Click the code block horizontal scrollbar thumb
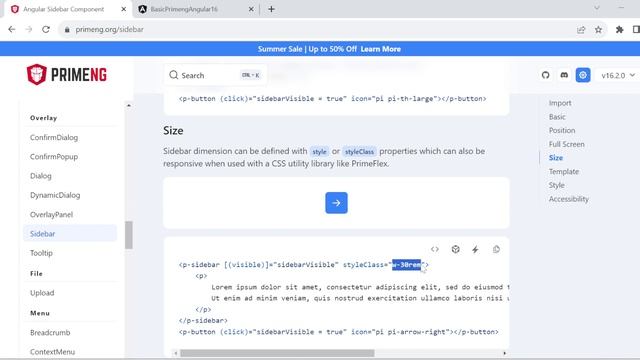The width and height of the screenshot is (640, 360). click(x=277, y=353)
